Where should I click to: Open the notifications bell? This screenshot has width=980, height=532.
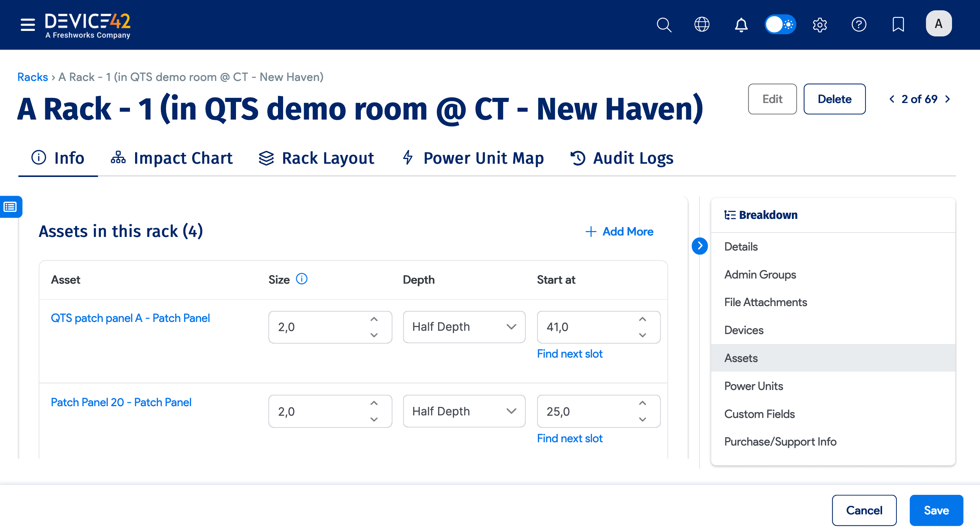pos(741,25)
